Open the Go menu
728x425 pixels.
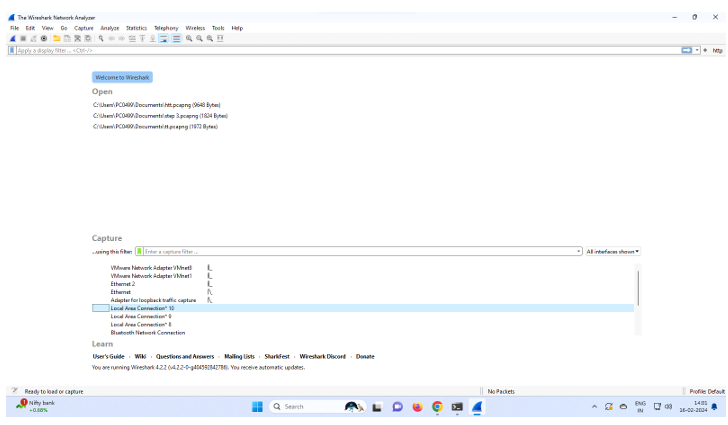coord(64,28)
